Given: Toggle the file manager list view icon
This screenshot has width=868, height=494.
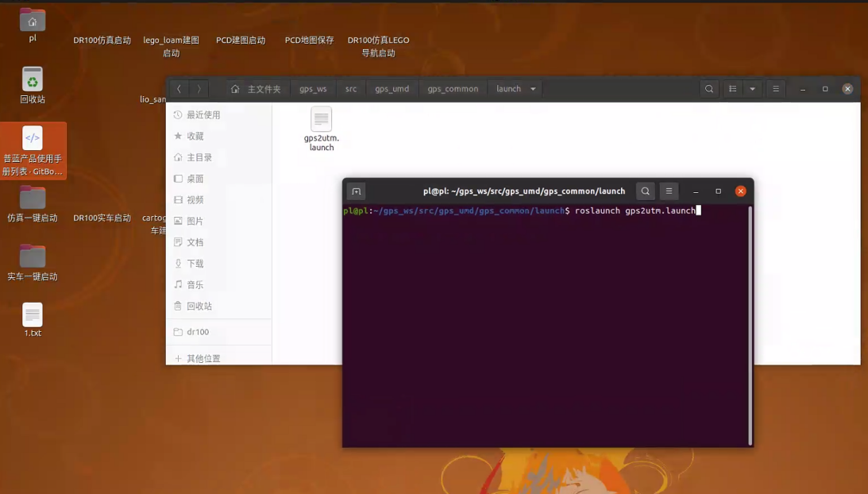Looking at the screenshot, I should (x=733, y=89).
